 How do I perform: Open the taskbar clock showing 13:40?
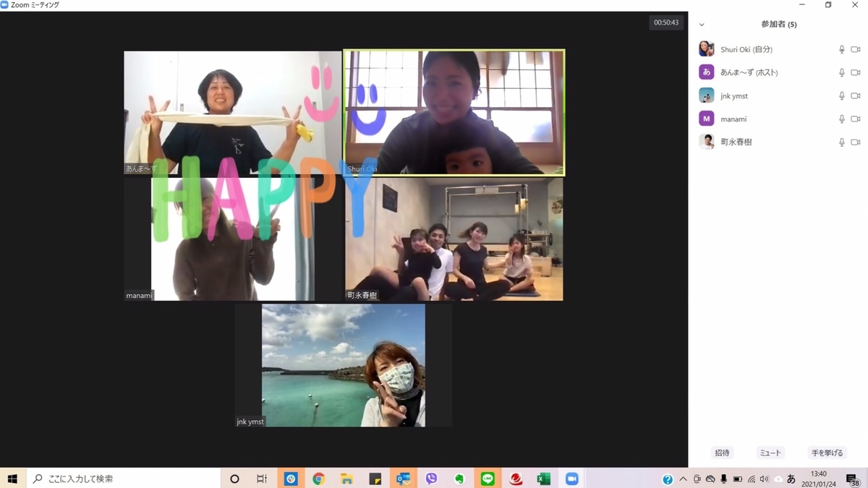pyautogui.click(x=819, y=479)
